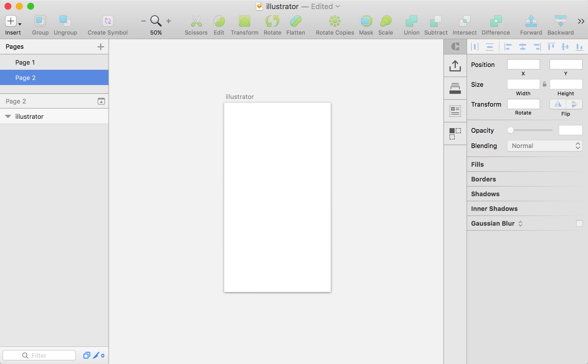The image size is (588, 364).
Task: Click the Position Y field
Action: point(566,64)
